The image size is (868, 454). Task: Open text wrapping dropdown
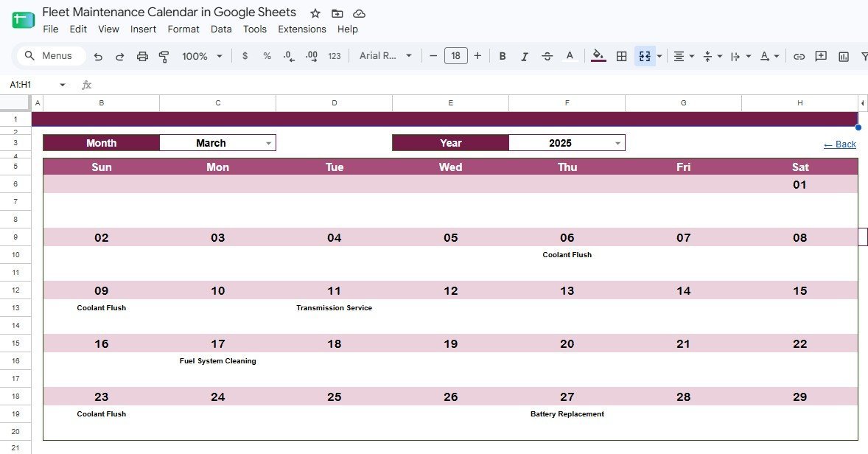coord(741,56)
